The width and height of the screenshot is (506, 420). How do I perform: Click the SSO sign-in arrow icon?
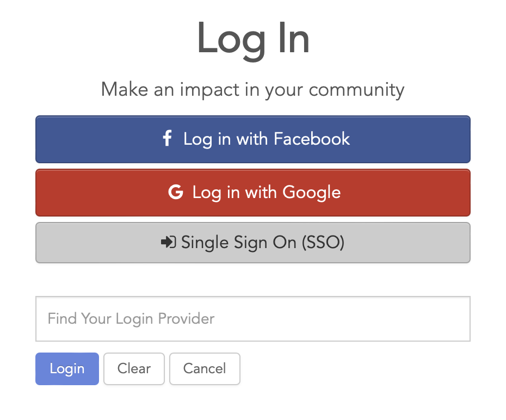(169, 242)
